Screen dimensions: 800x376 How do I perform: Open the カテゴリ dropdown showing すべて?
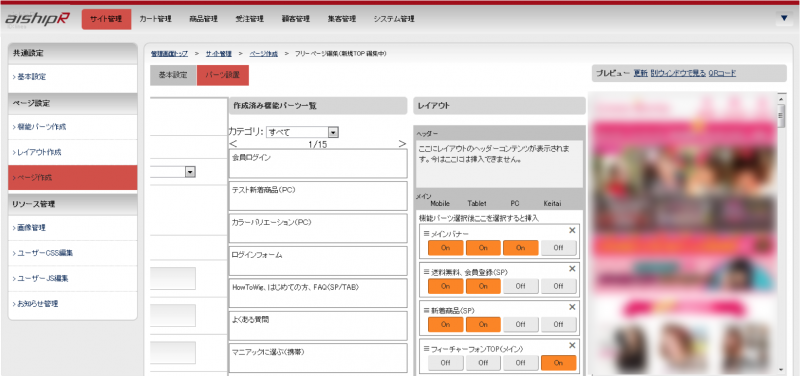(303, 132)
